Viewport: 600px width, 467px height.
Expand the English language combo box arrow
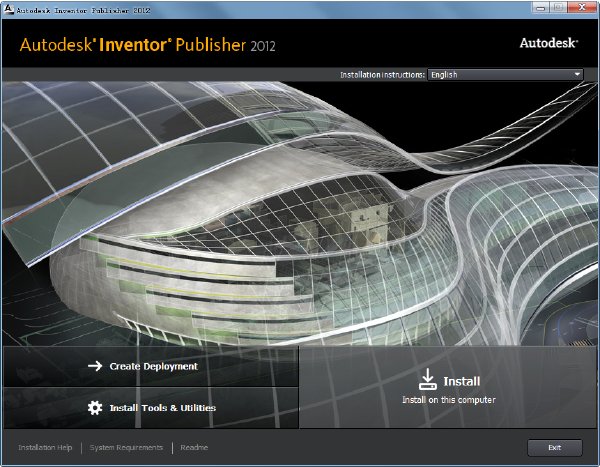point(577,75)
